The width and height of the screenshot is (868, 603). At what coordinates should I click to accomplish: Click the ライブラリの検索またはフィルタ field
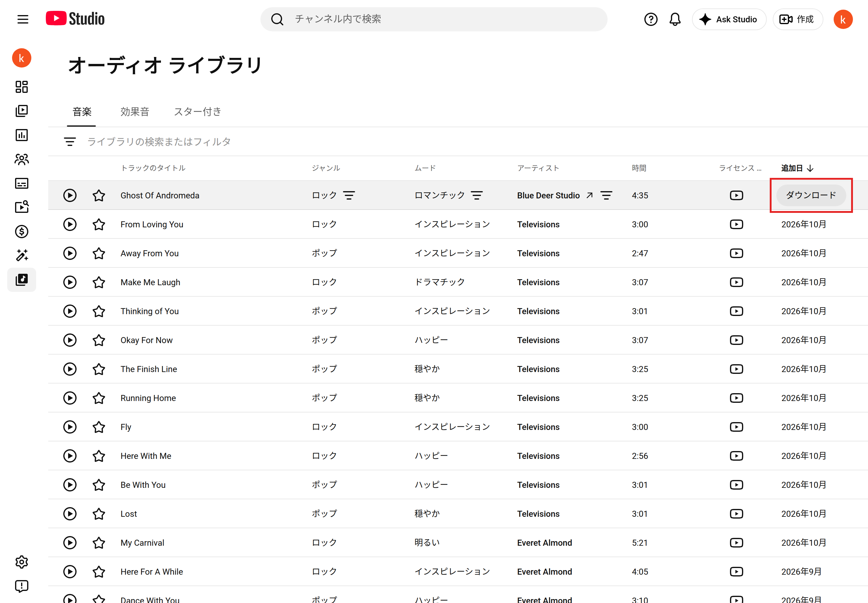pos(159,142)
